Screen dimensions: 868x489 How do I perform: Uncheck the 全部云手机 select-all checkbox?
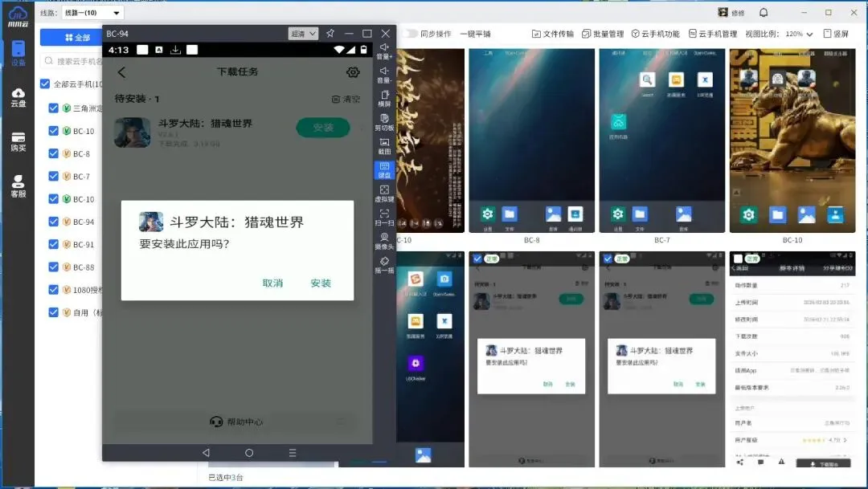(45, 84)
